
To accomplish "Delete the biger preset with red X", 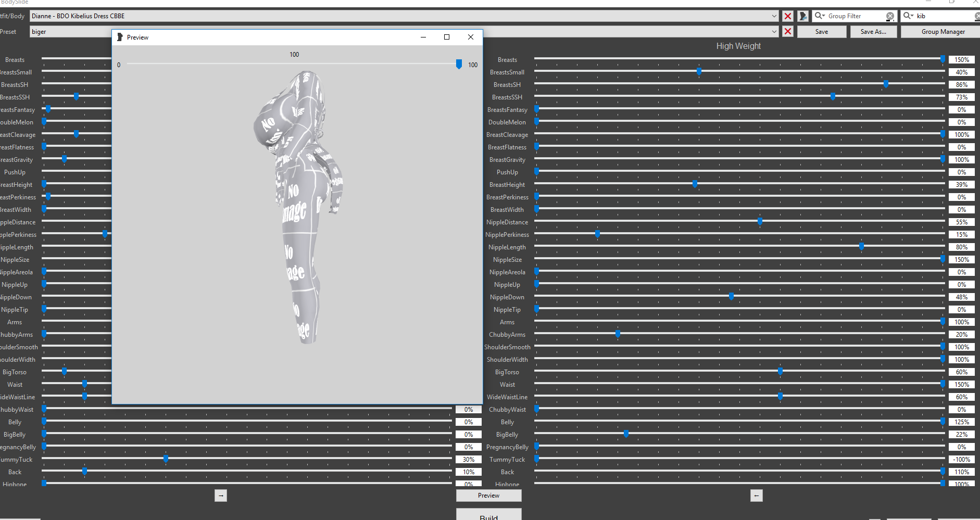I will (788, 32).
